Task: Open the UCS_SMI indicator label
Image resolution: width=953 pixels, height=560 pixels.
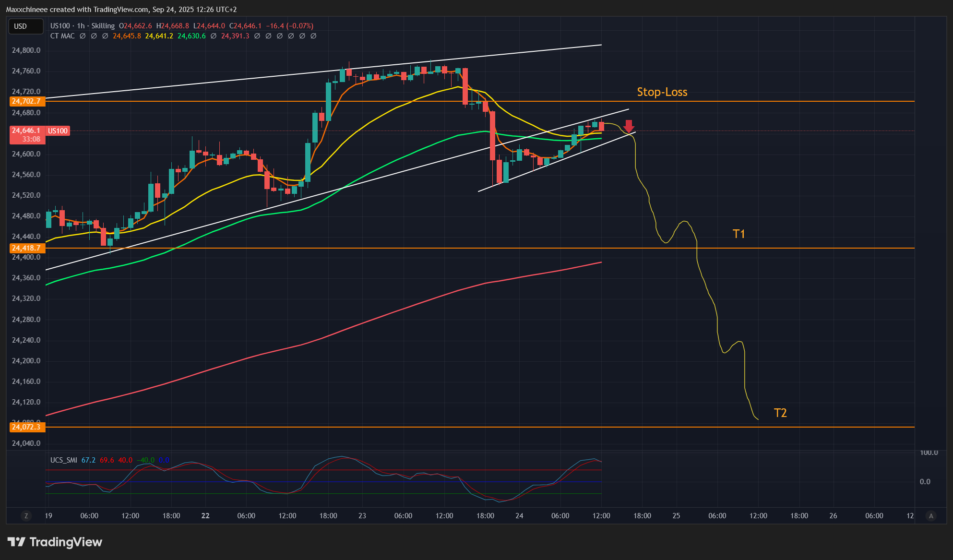Action: [64, 460]
